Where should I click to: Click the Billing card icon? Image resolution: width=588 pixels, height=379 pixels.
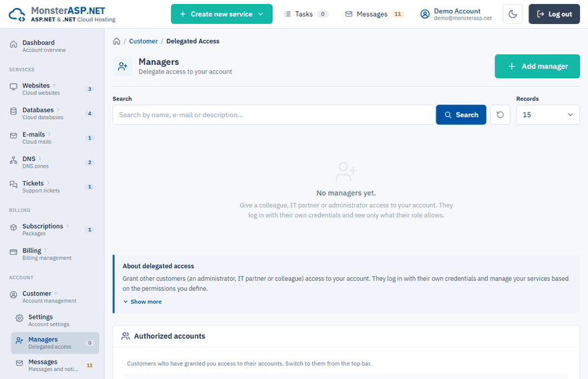click(x=13, y=252)
